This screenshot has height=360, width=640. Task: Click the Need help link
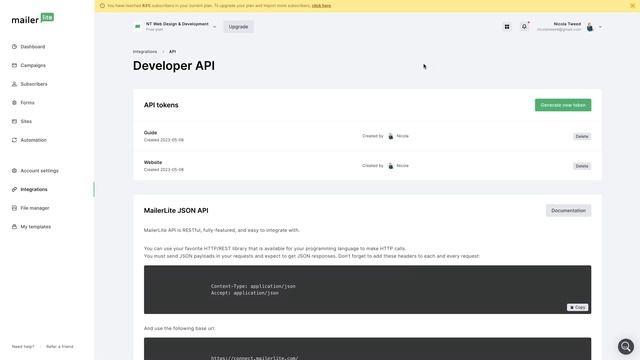[x=23, y=347]
